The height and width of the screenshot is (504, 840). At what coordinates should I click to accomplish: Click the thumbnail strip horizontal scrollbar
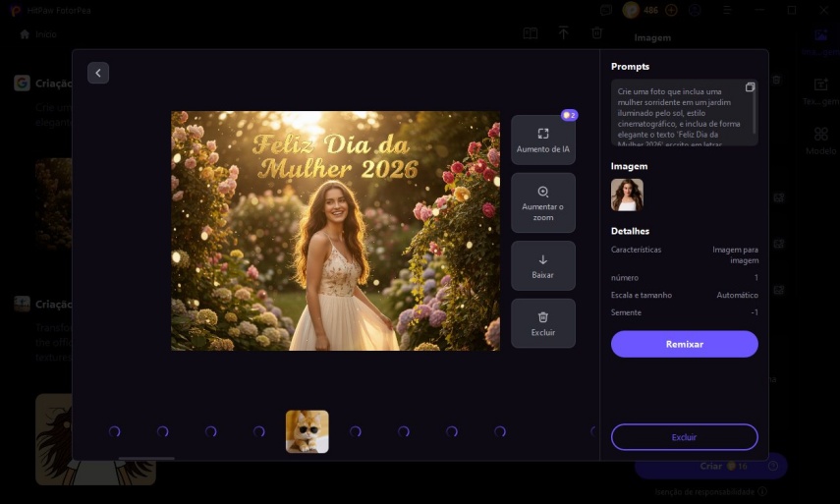tap(146, 458)
